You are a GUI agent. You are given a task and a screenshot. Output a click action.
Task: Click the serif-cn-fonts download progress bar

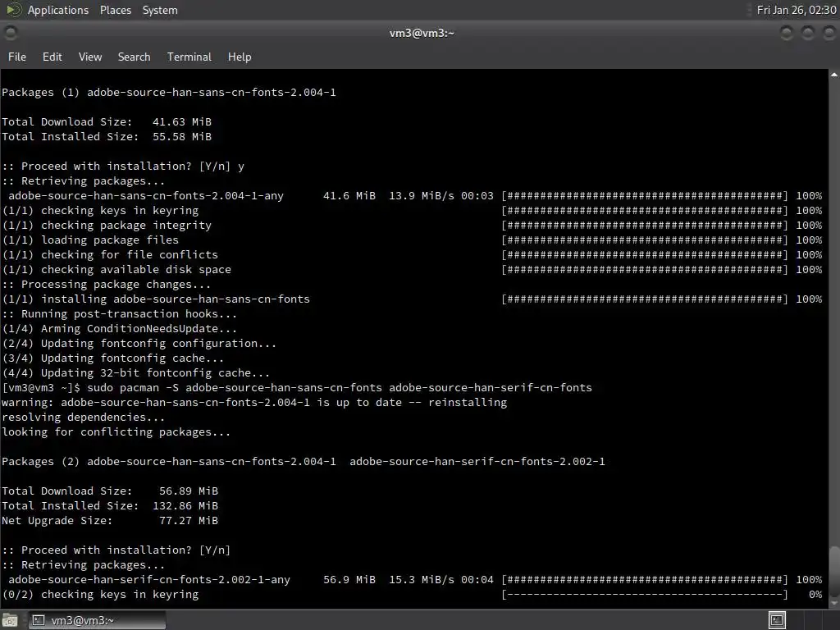click(x=645, y=580)
